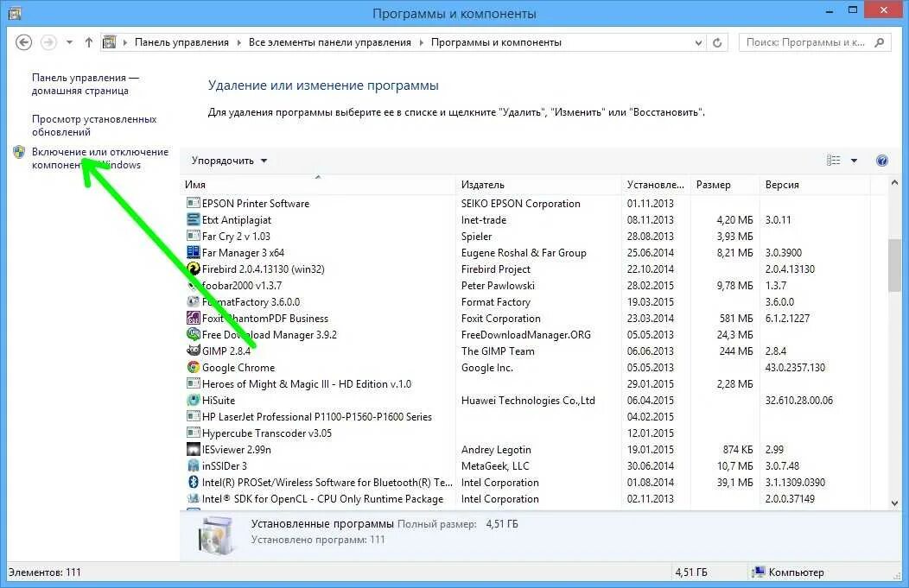Sort by the Размер column header

pyautogui.click(x=725, y=184)
